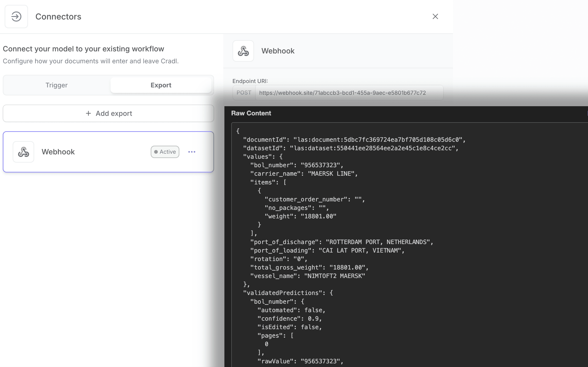Switch to the Trigger tab
Screen dimensions: 588x367
[56, 85]
